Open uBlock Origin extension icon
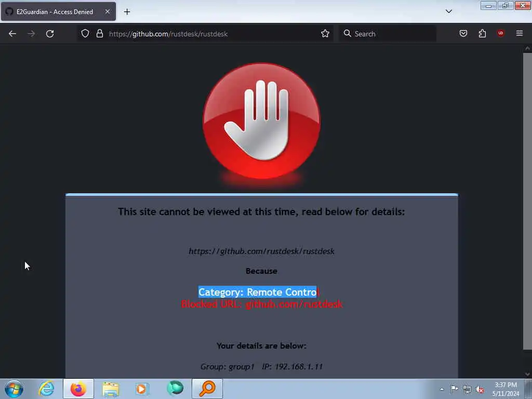The width and height of the screenshot is (532, 399). point(501,33)
